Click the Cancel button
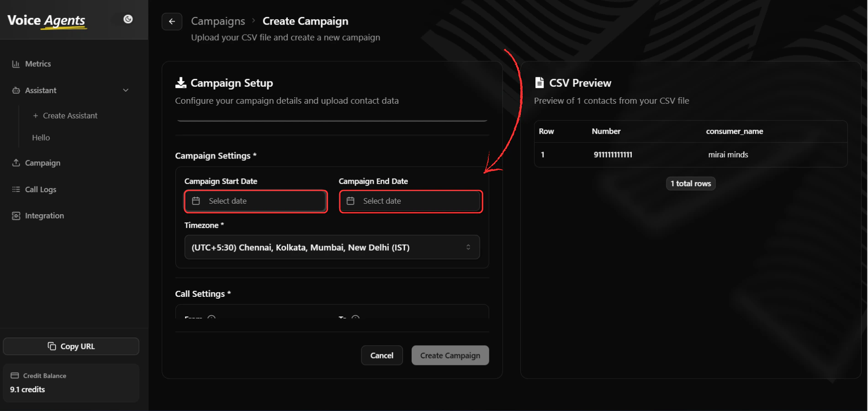The image size is (868, 411). click(381, 355)
